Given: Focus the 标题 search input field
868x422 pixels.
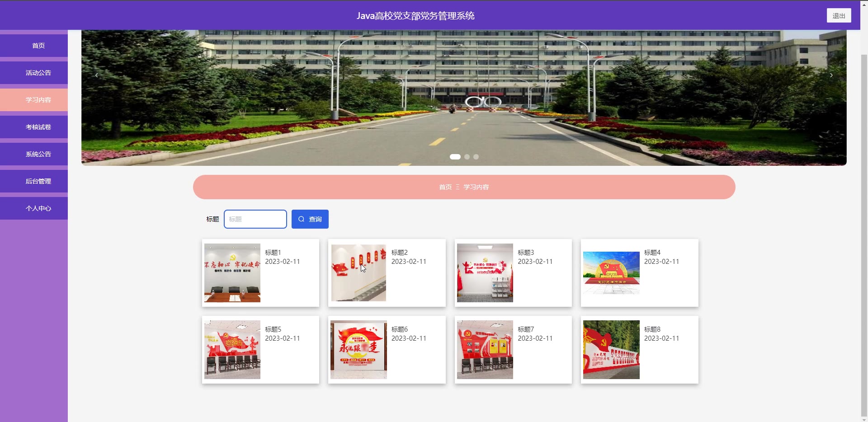Looking at the screenshot, I should pyautogui.click(x=255, y=219).
